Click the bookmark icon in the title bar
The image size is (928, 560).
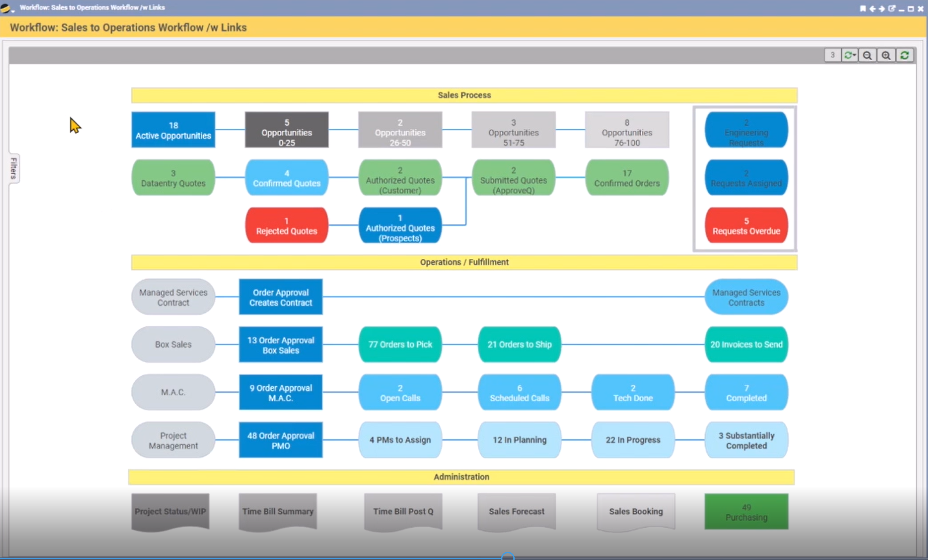[863, 8]
